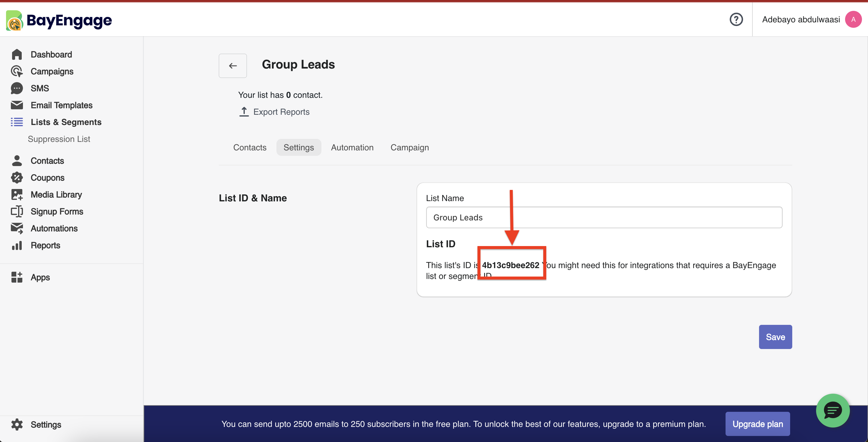Click into the List Name field
Image resolution: width=868 pixels, height=442 pixels.
pos(604,217)
